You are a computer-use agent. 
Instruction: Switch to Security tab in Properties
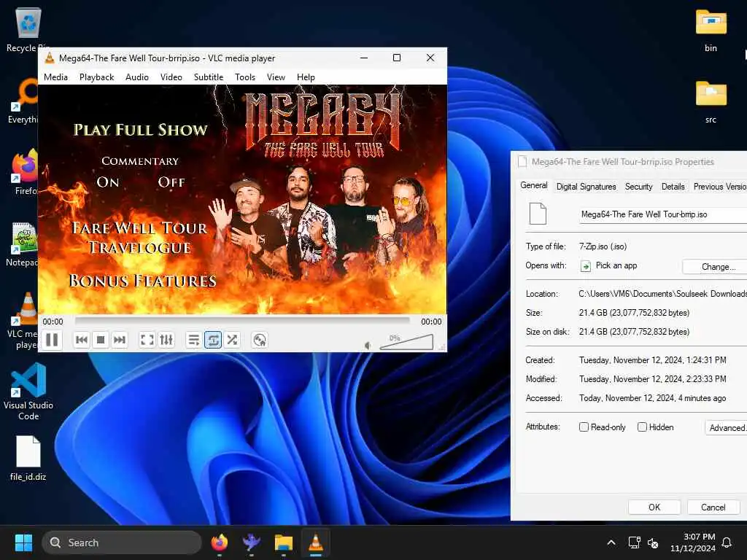638,187
